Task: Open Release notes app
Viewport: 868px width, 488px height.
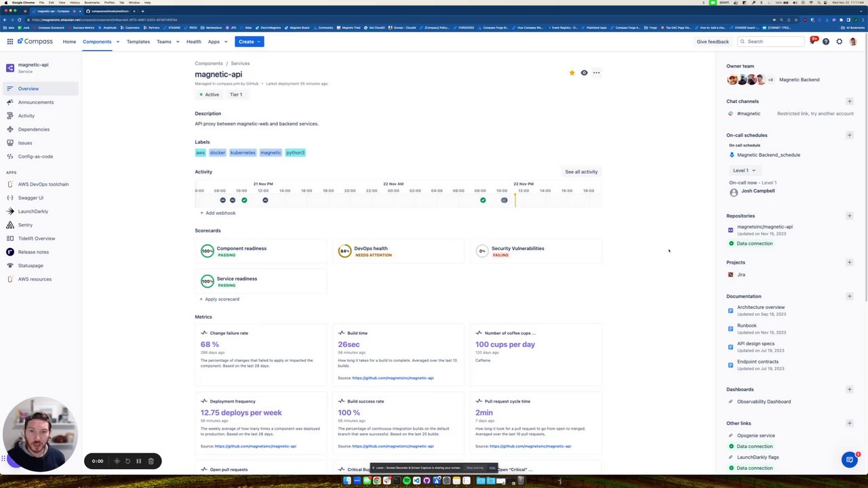Action: [33, 252]
